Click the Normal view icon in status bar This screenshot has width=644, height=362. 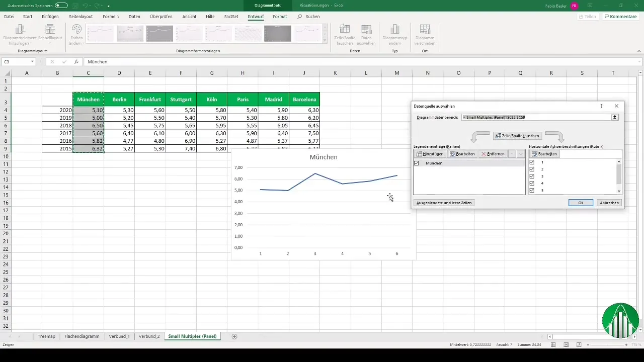[553, 345]
